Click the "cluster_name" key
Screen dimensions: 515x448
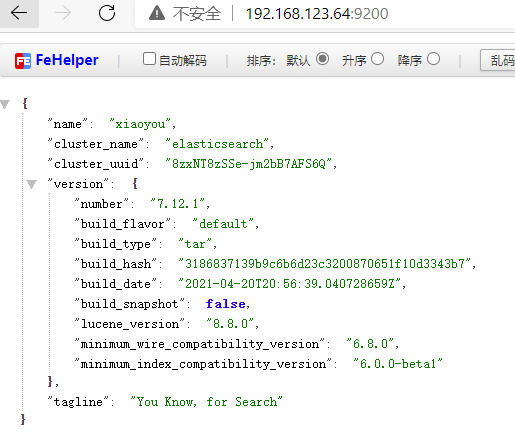[x=96, y=144]
